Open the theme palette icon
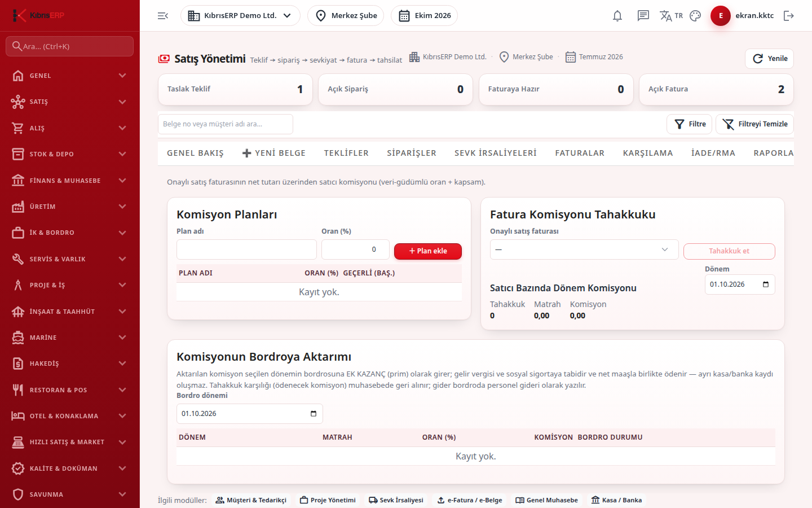The width and height of the screenshot is (812, 508). (695, 16)
